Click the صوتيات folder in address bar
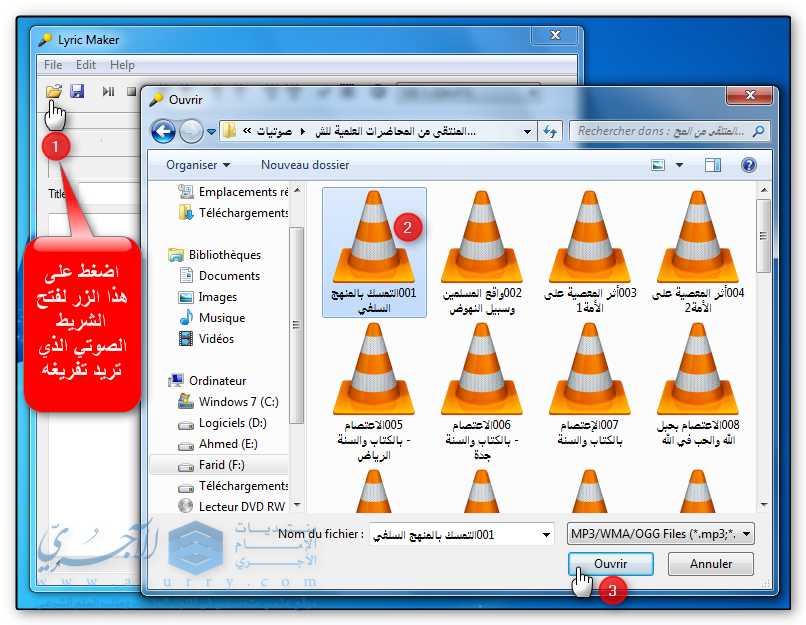 tap(274, 132)
